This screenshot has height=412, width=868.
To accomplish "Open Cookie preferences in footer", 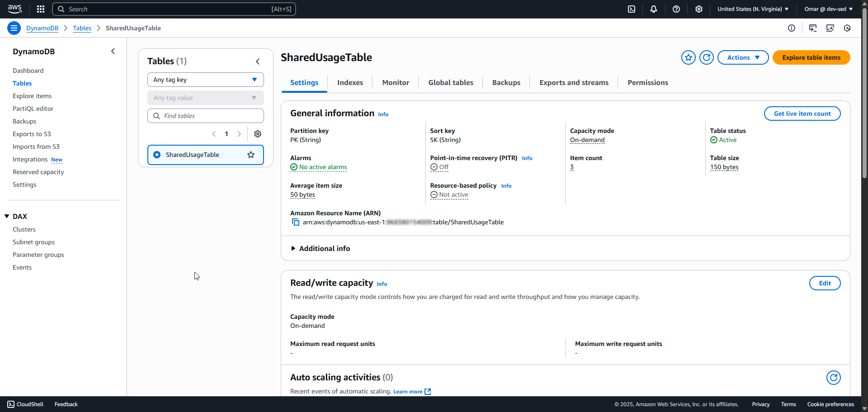I will coord(830,404).
